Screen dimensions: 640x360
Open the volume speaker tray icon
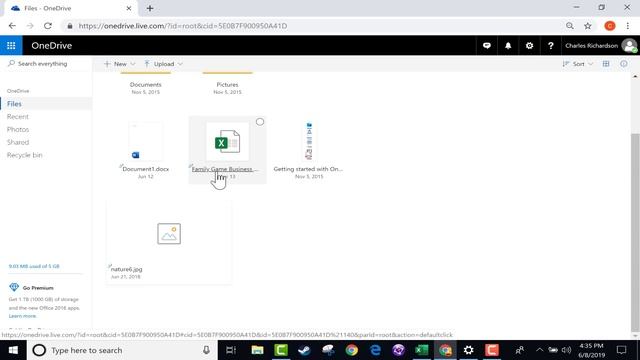click(566, 350)
